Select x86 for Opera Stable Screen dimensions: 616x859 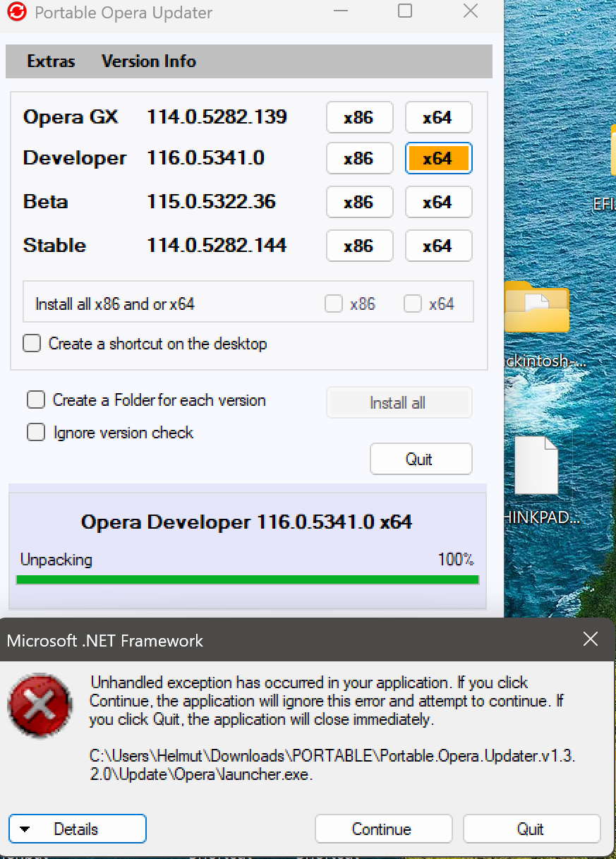pos(359,246)
